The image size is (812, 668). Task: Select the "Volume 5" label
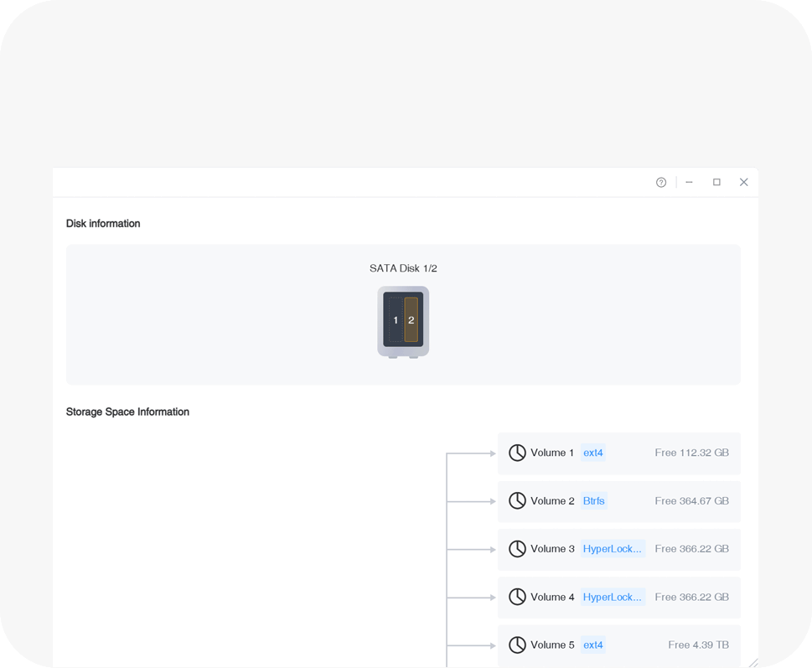coord(552,645)
